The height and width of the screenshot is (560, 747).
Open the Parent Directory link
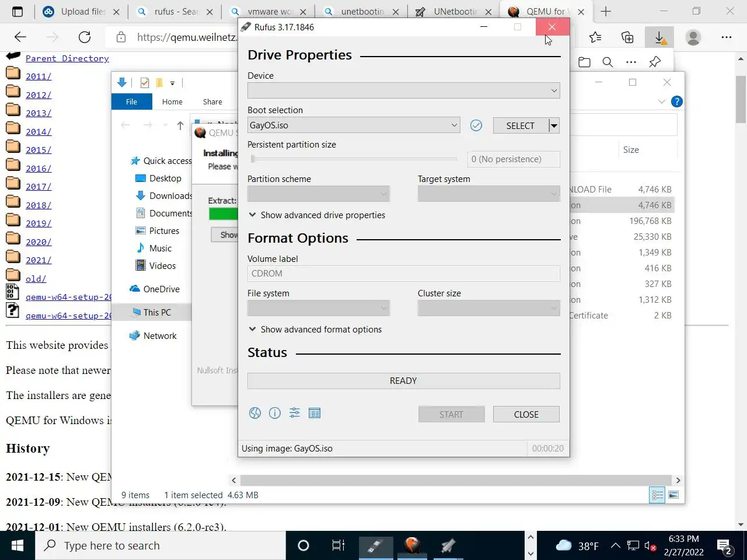(x=67, y=58)
